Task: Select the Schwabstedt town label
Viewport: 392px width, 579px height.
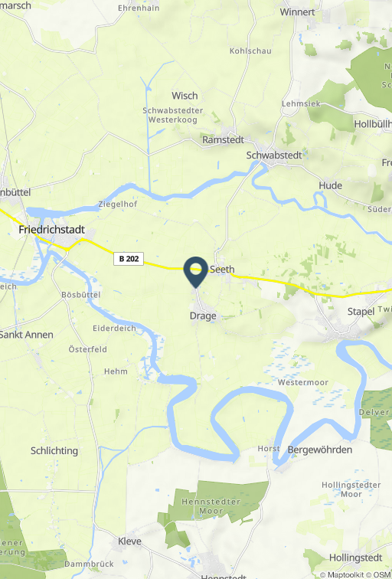Action: click(x=274, y=155)
